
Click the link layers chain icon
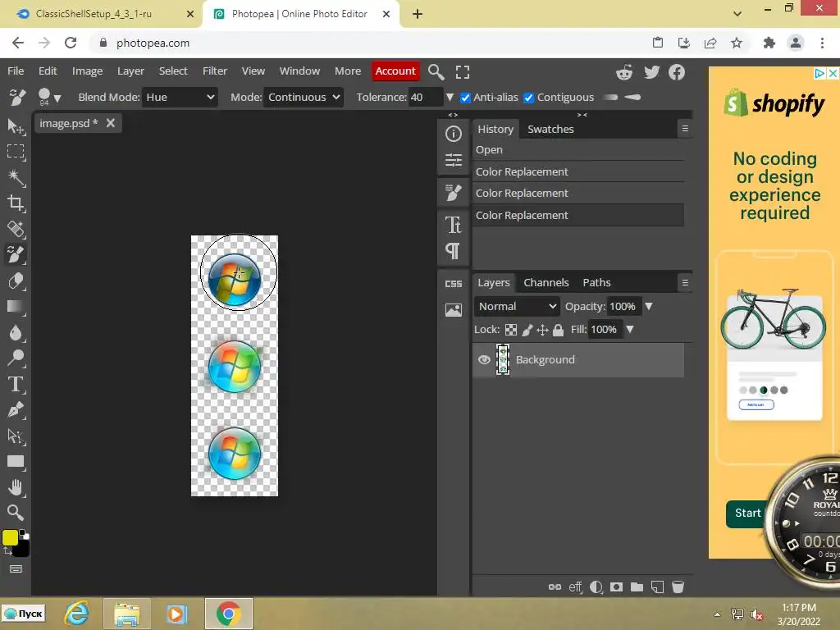pos(555,587)
